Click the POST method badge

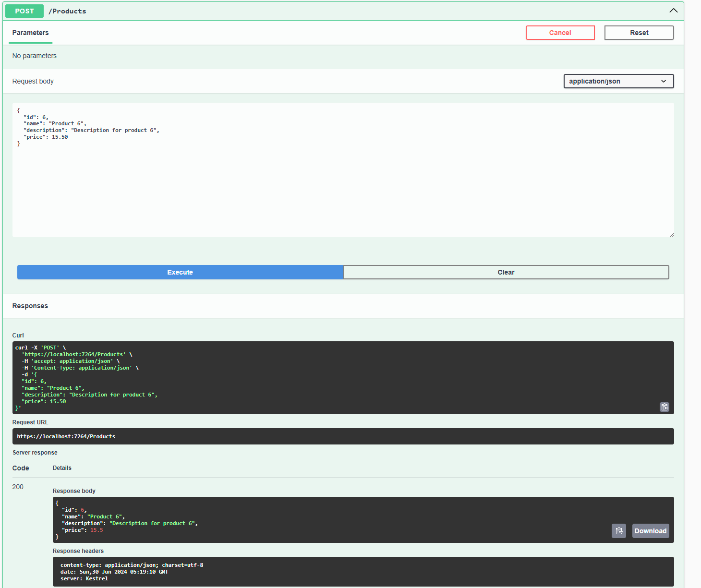(x=24, y=11)
